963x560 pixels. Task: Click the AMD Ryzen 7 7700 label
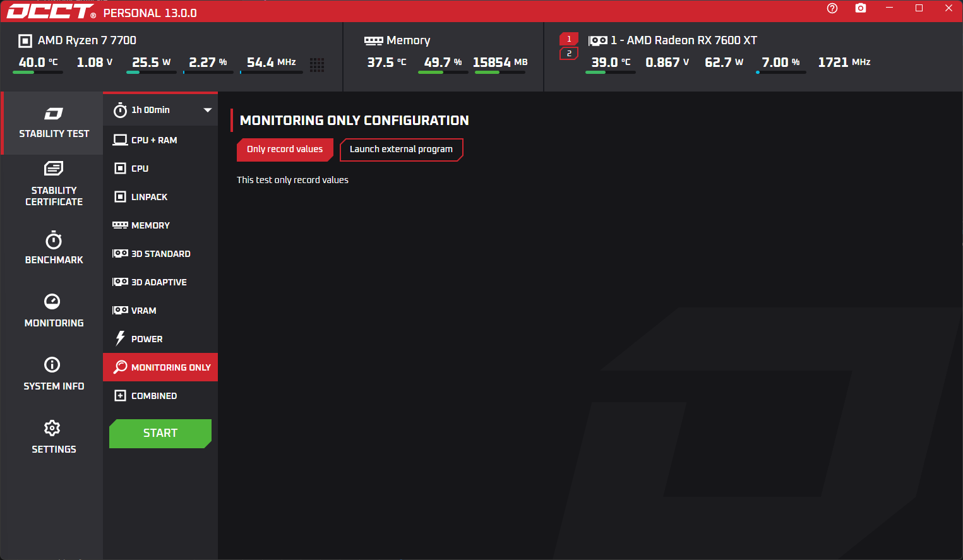(x=87, y=40)
